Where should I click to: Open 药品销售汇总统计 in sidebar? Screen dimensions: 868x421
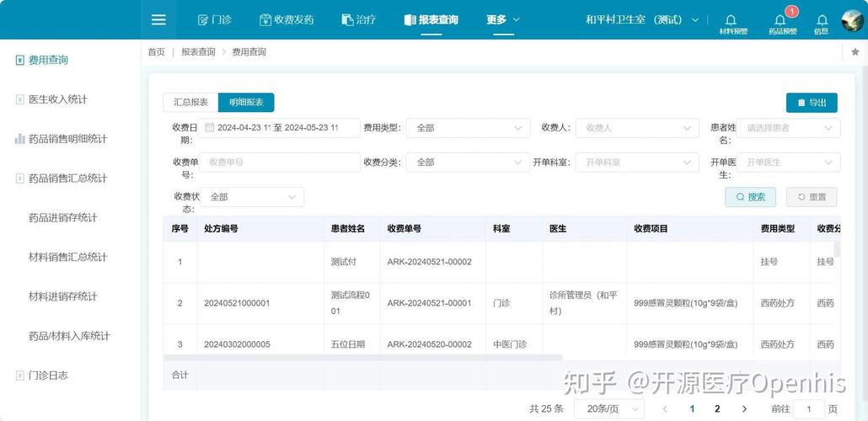[x=68, y=179]
